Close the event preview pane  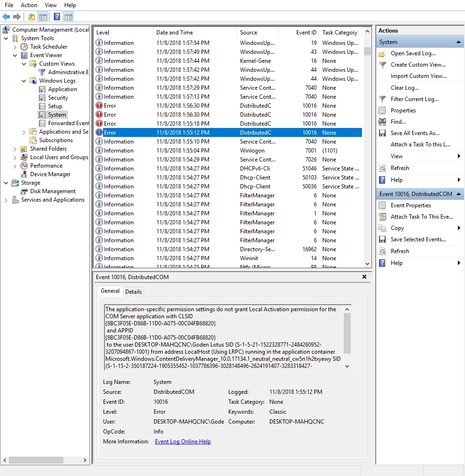coord(364,277)
